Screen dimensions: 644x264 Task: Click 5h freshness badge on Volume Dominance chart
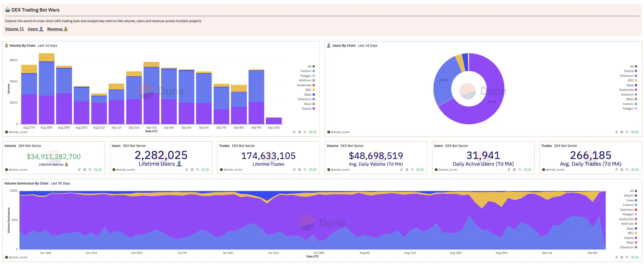[635, 257]
